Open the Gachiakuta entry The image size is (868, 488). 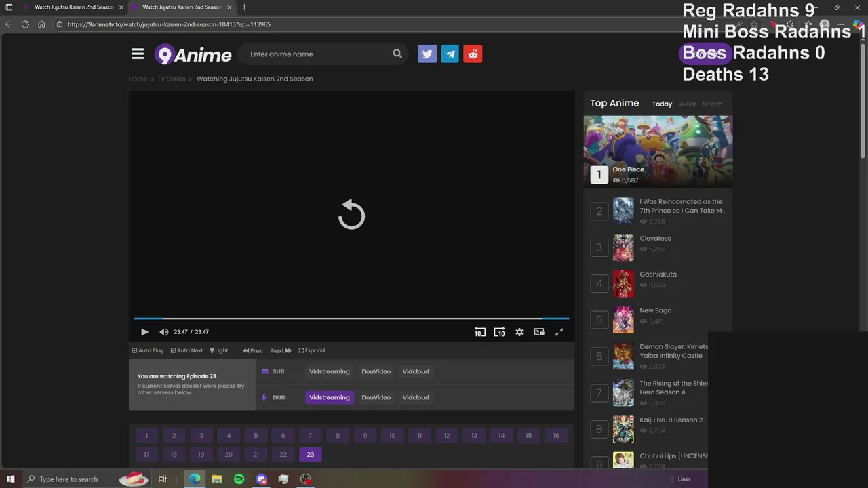coord(658,274)
